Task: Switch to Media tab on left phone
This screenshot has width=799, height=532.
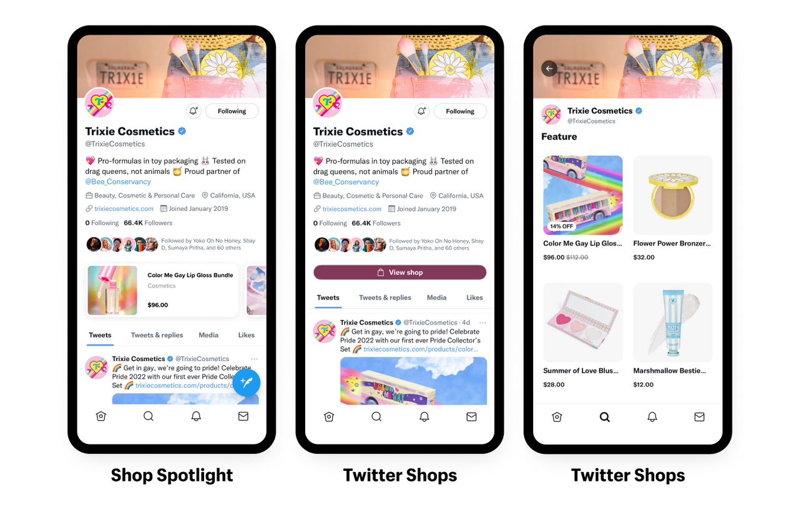Action: pos(208,335)
